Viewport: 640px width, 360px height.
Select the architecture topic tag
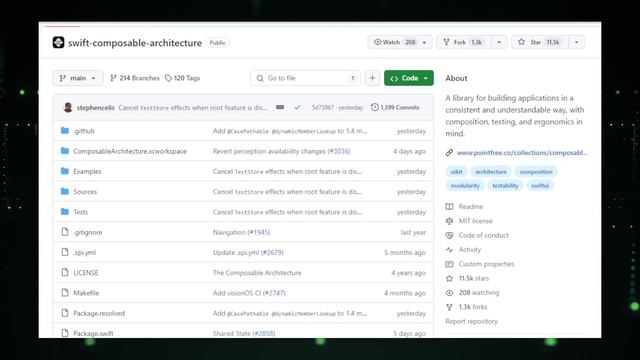point(491,172)
